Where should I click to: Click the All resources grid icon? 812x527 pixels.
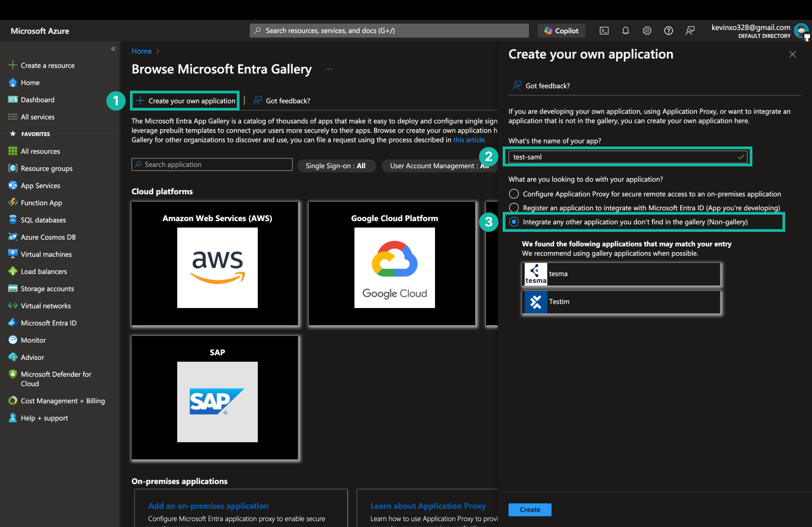pos(13,151)
